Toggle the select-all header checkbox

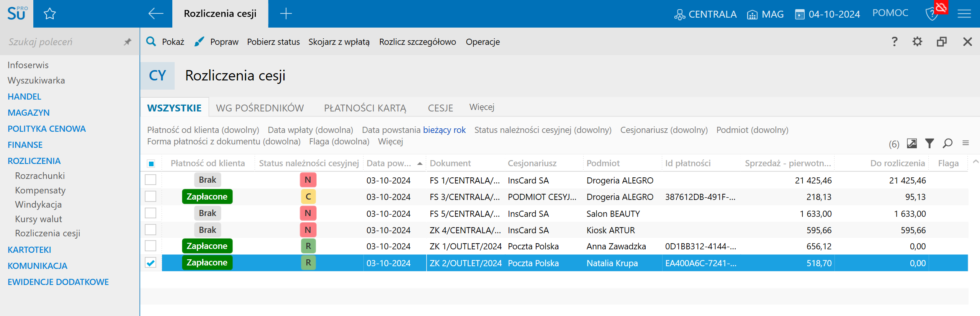click(x=151, y=164)
